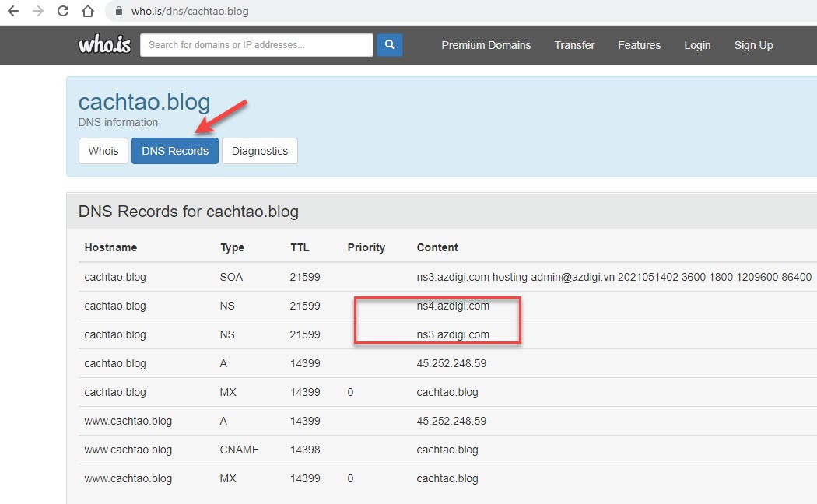Viewport: 817px width, 504px height.
Task: Click the Type column header
Action: click(x=232, y=247)
